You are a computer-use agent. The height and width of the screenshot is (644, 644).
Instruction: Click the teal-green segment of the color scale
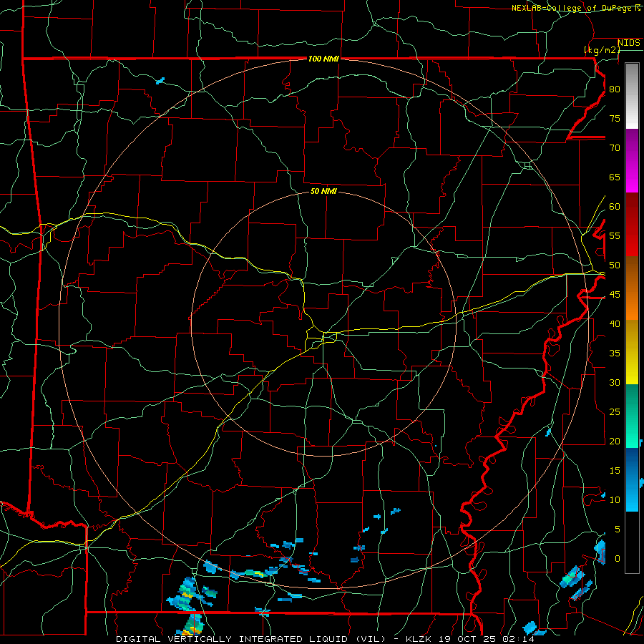point(632,416)
